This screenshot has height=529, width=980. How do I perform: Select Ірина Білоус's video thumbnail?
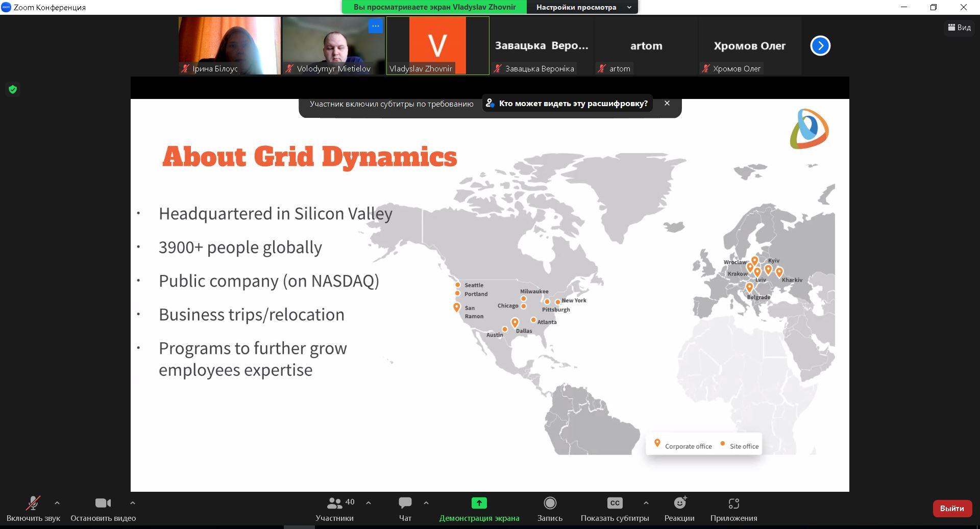(229, 45)
